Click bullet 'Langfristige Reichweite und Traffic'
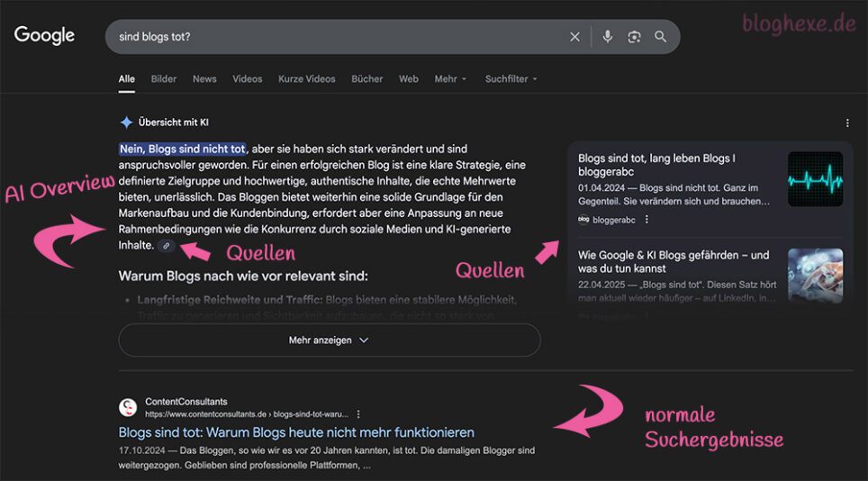Image resolution: width=868 pixels, height=481 pixels. 230,300
